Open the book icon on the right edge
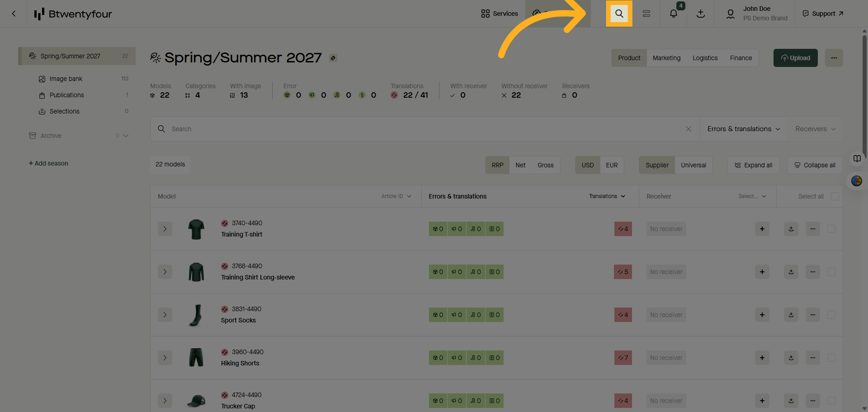Viewport: 868px width, 412px height. tap(857, 158)
